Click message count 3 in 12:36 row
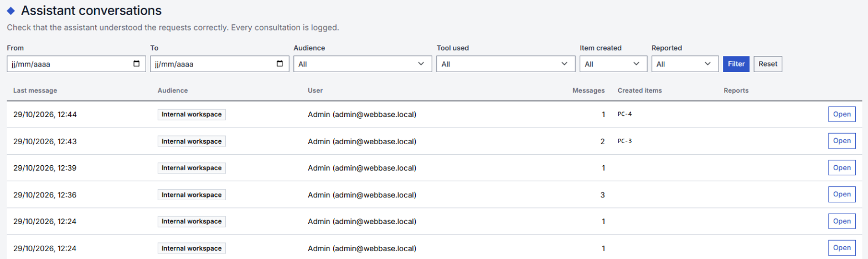868x259 pixels. click(x=602, y=195)
